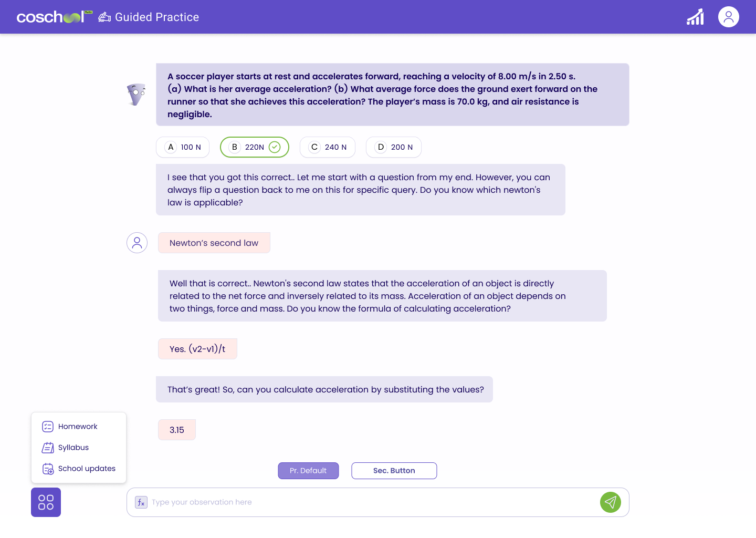
Task: Toggle the purple apps grid menu button
Action: pyautogui.click(x=46, y=502)
